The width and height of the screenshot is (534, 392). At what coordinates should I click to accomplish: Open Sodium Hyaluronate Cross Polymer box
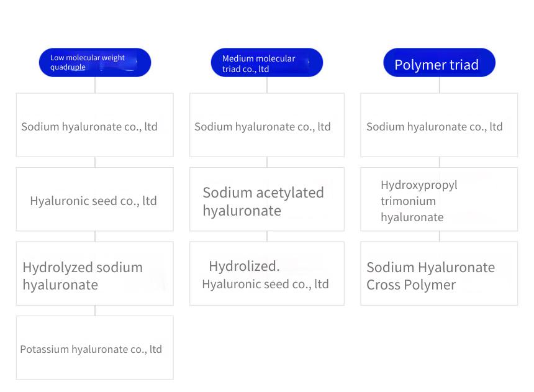pos(440,273)
